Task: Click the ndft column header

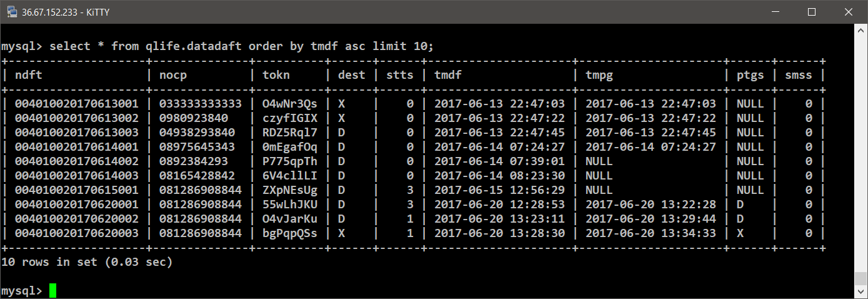Action: pyautogui.click(x=28, y=75)
